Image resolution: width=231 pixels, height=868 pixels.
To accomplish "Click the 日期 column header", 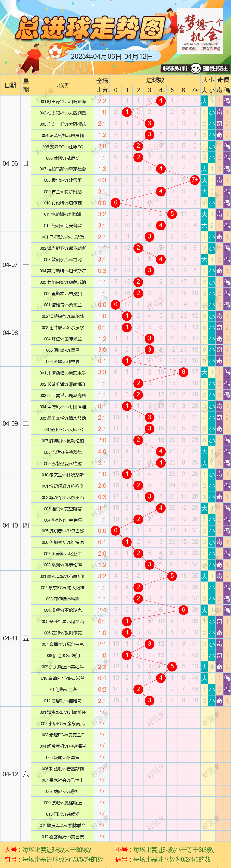I will click(x=10, y=85).
